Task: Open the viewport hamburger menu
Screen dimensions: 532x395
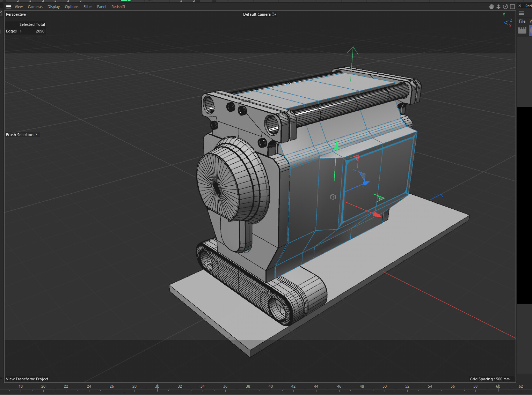Action: tap(9, 7)
